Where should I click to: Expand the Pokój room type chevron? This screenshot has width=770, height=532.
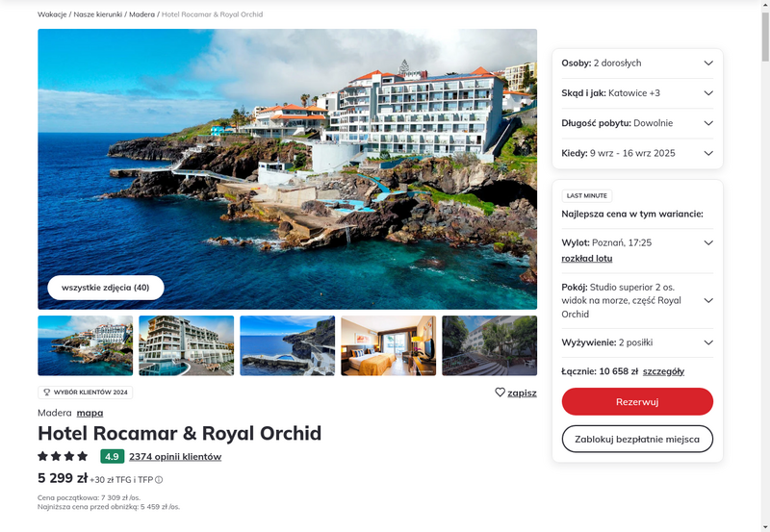click(708, 300)
